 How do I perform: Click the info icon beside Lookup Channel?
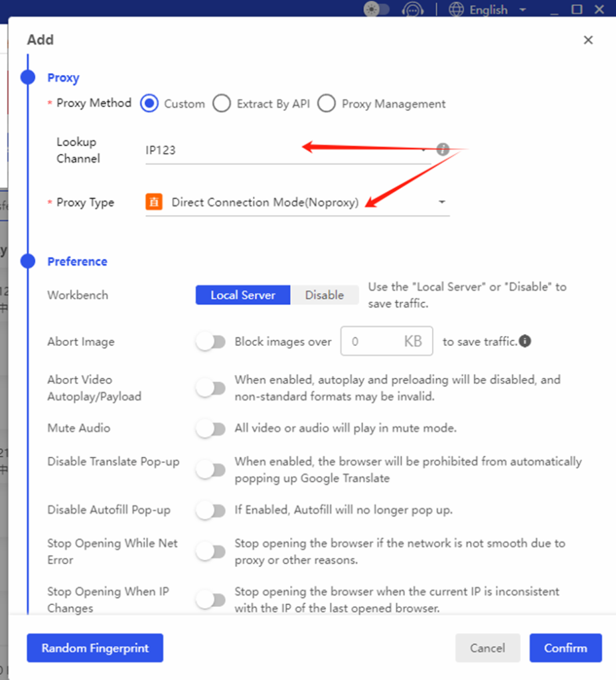point(443,149)
